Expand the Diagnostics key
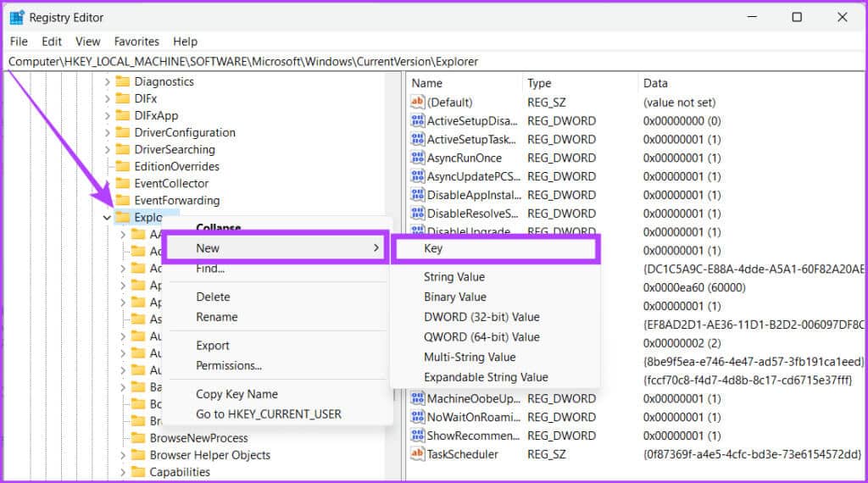 click(x=108, y=82)
